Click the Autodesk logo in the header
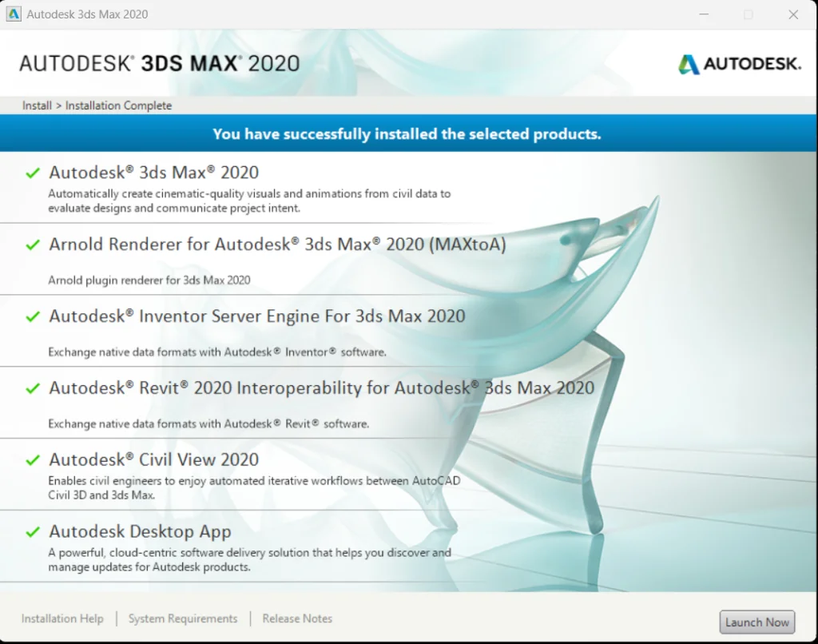The height and width of the screenshot is (644, 818). [739, 64]
